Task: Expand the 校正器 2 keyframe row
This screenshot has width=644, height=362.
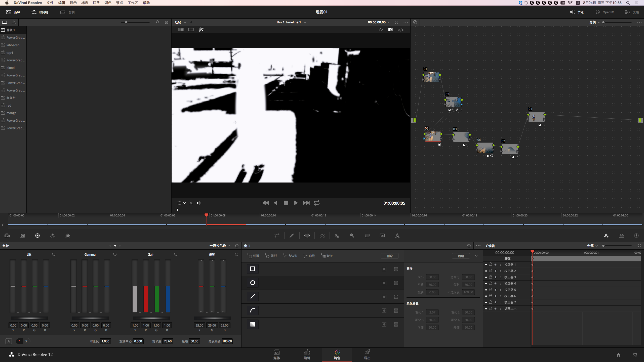Action: tap(501, 271)
